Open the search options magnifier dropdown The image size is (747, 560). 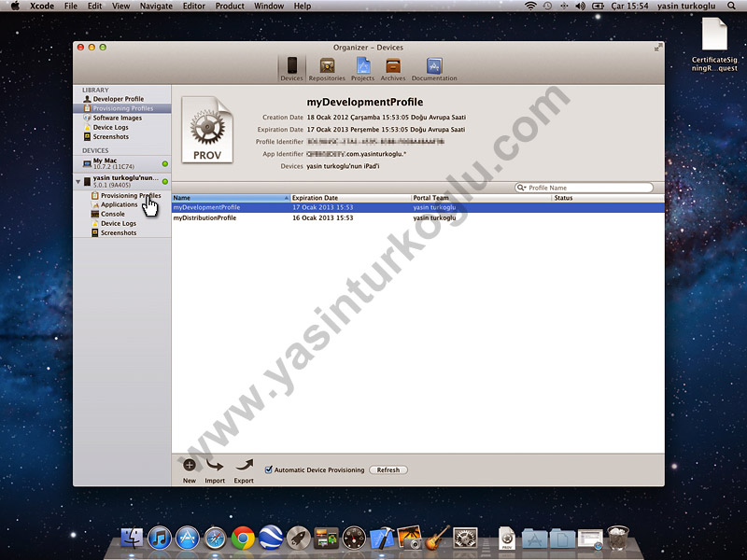click(x=522, y=188)
